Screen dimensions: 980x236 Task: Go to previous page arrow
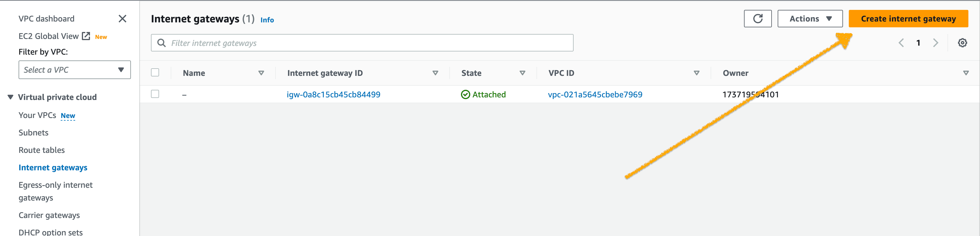click(901, 43)
